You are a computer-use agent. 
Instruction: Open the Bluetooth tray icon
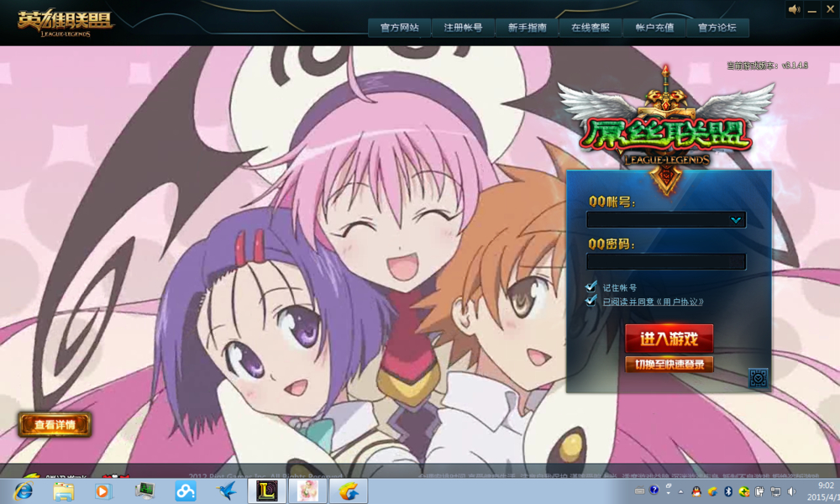728,491
